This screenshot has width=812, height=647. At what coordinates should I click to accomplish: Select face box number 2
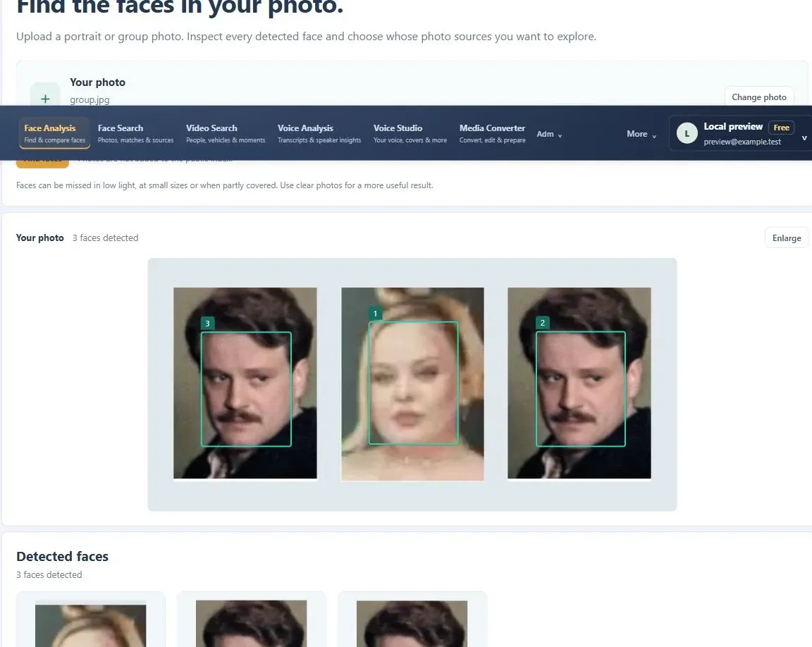(581, 389)
